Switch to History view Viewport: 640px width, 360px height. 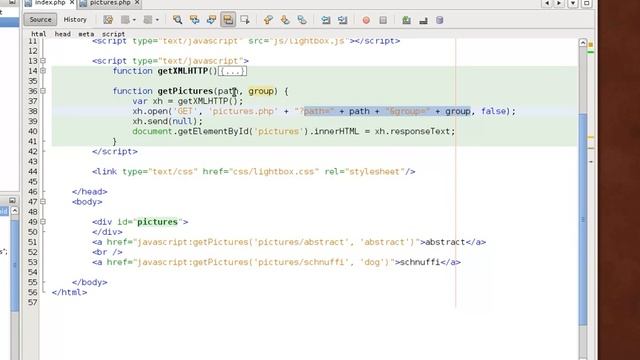tap(75, 20)
